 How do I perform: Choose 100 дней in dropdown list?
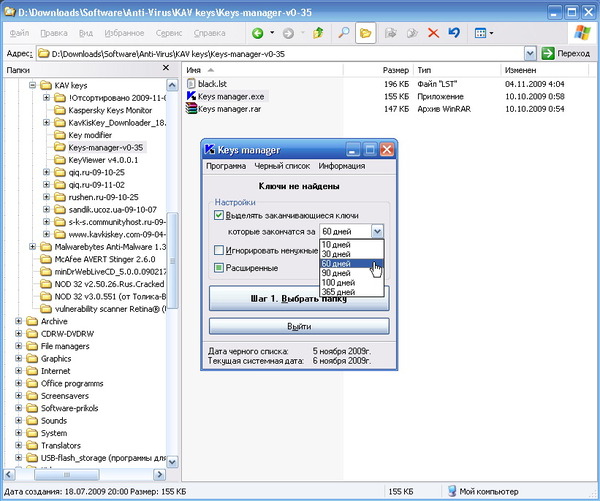[352, 282]
